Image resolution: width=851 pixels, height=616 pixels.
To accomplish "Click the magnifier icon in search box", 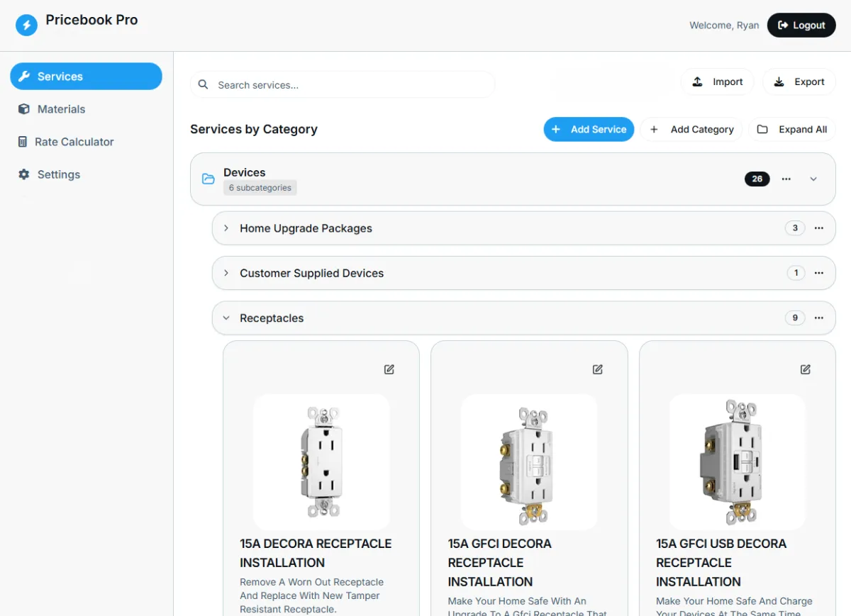I will click(203, 85).
